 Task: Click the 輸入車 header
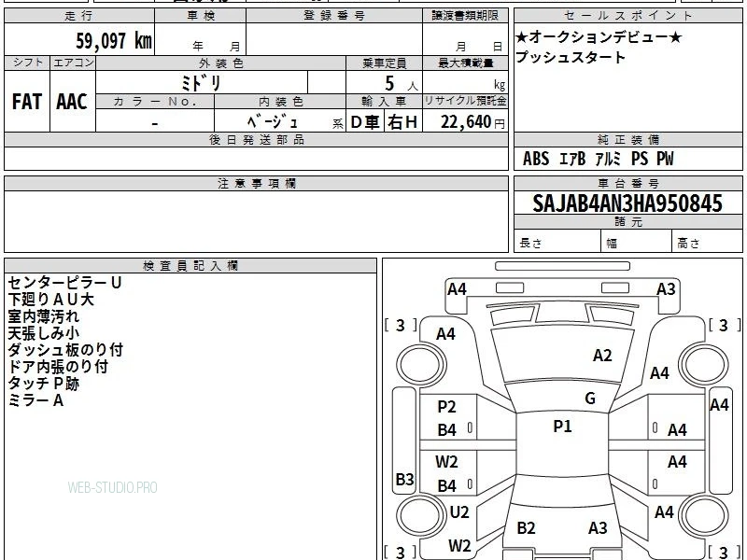pyautogui.click(x=384, y=102)
